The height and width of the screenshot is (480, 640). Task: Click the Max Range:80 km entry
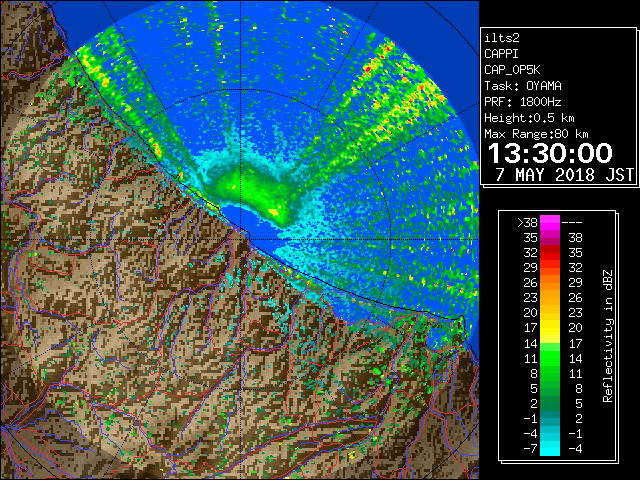(x=536, y=134)
